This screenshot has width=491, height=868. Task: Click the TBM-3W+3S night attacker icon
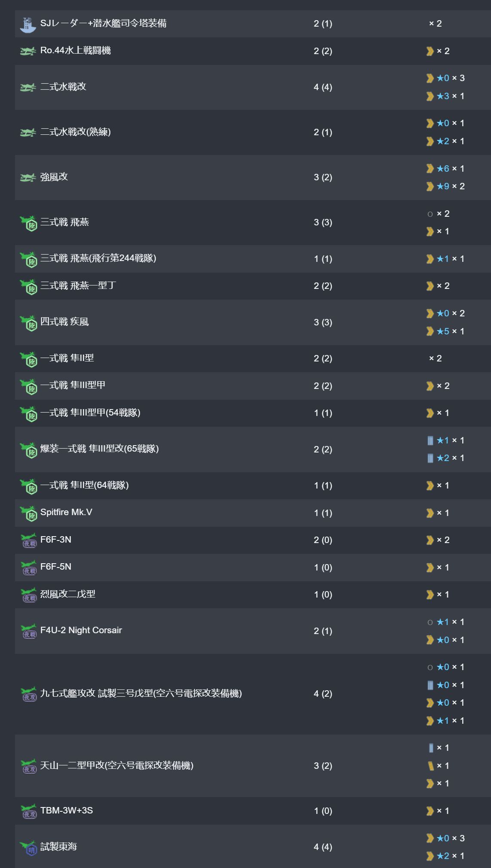pos(29,811)
